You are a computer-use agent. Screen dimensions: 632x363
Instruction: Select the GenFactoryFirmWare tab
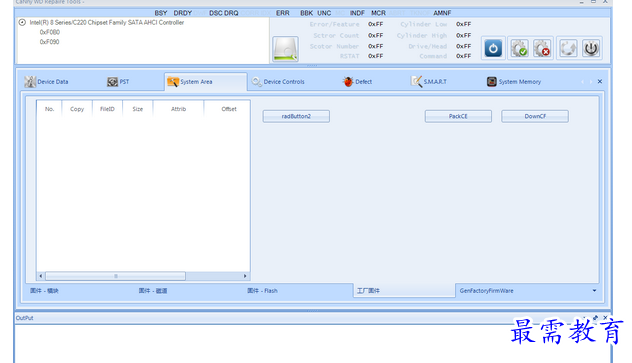[486, 291]
